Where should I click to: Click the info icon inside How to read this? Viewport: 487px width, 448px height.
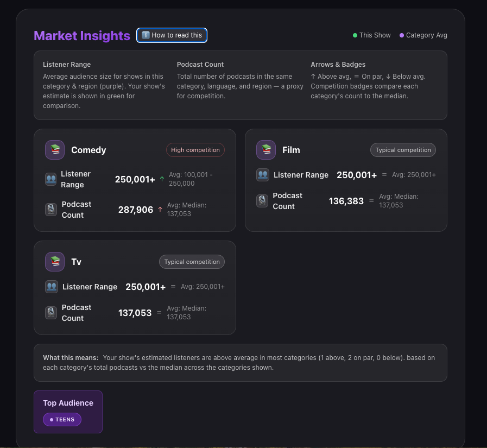144,35
